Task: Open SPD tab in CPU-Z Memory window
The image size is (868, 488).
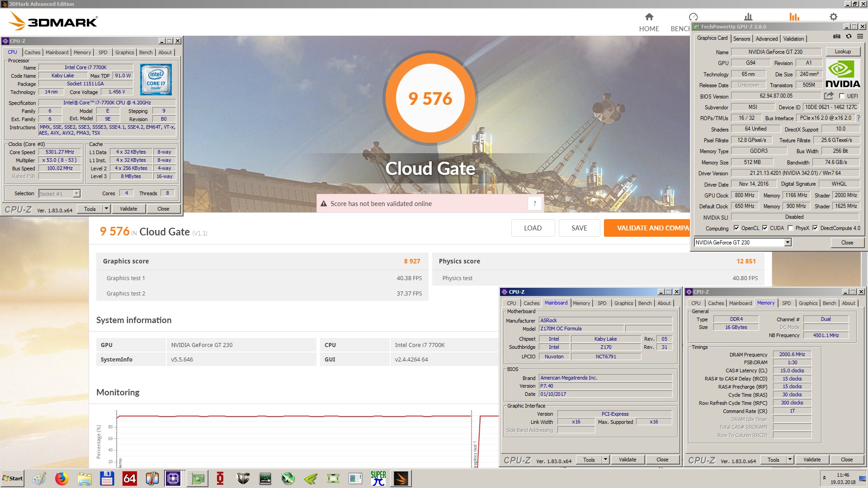Action: [787, 303]
